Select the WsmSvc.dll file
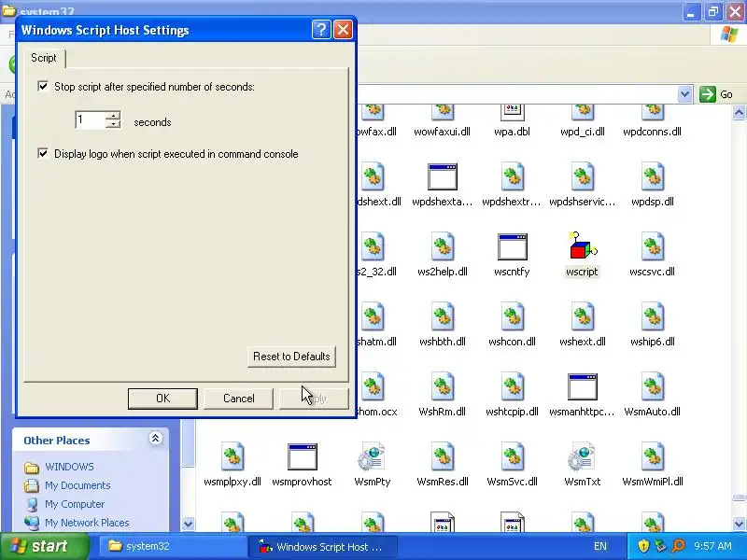 512,465
